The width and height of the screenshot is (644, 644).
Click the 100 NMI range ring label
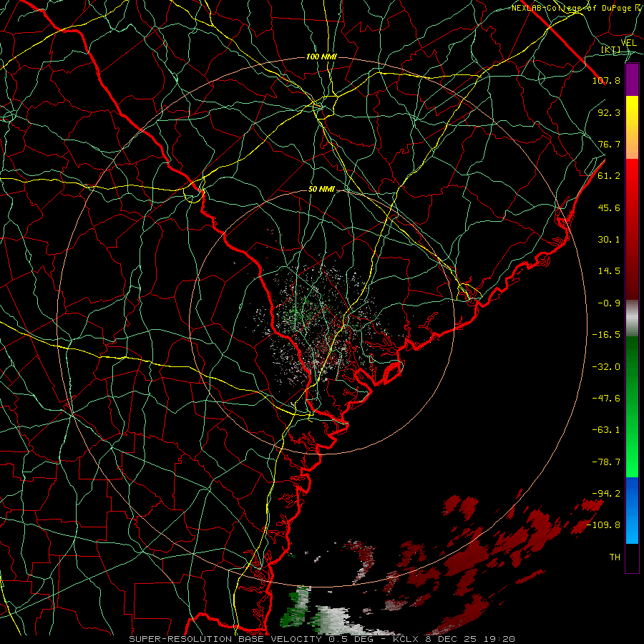pyautogui.click(x=321, y=57)
